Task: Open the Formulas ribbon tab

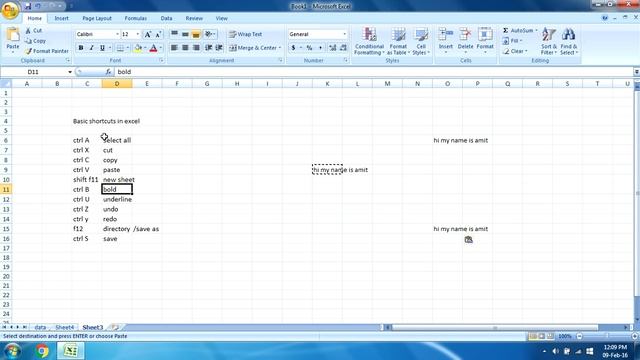Action: pos(136,18)
